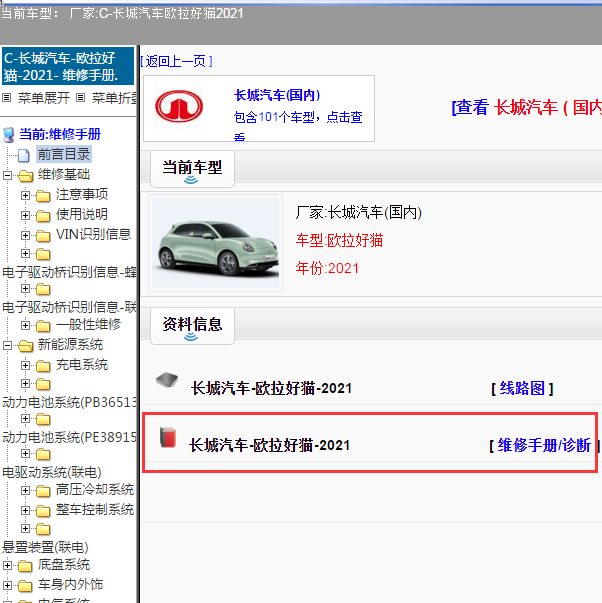Click the gray wiring diagram book icon

(x=167, y=380)
